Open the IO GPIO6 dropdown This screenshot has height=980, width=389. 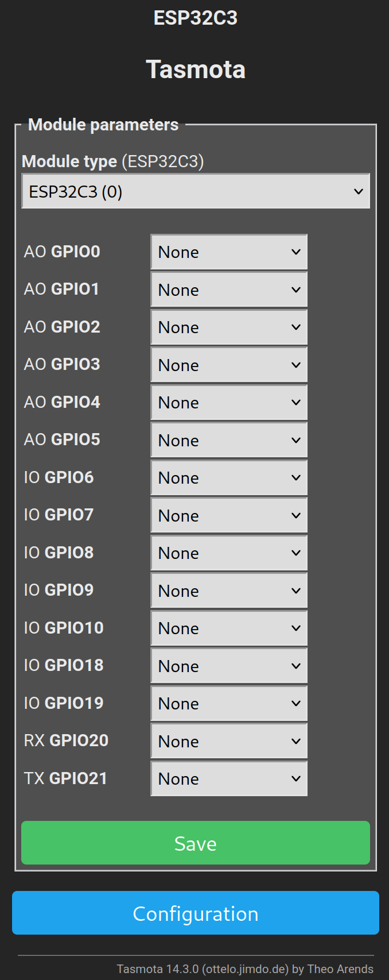229,478
